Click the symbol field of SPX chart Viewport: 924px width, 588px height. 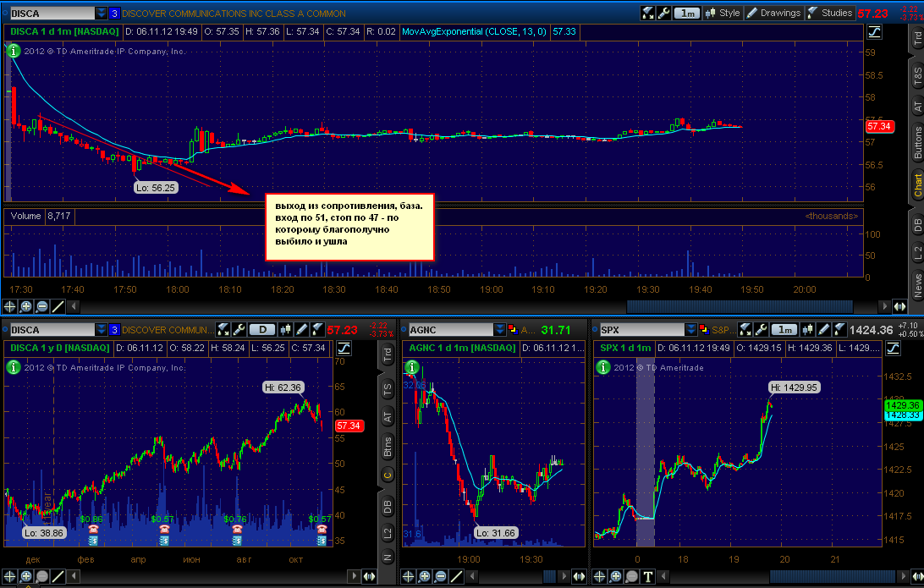641,330
